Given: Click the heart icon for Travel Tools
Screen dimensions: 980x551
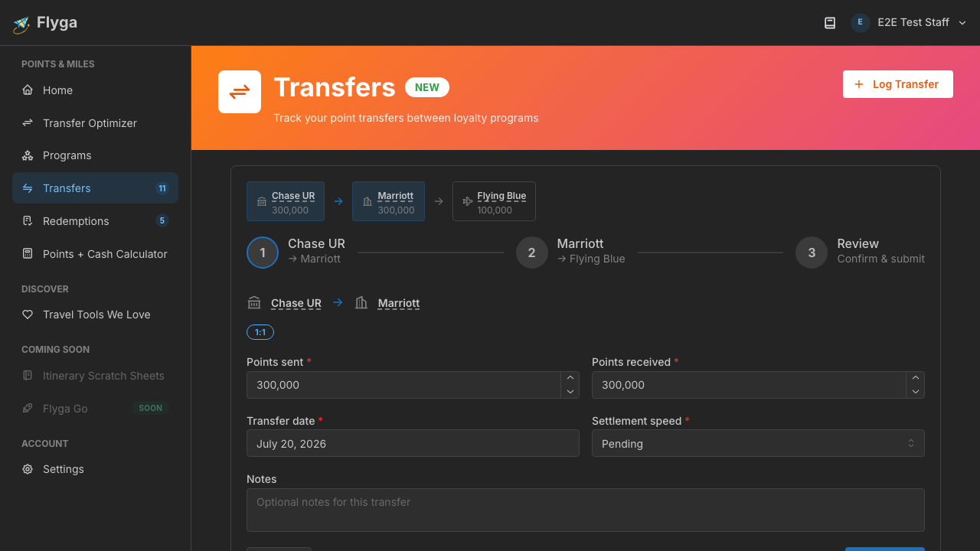Looking at the screenshot, I should (28, 315).
